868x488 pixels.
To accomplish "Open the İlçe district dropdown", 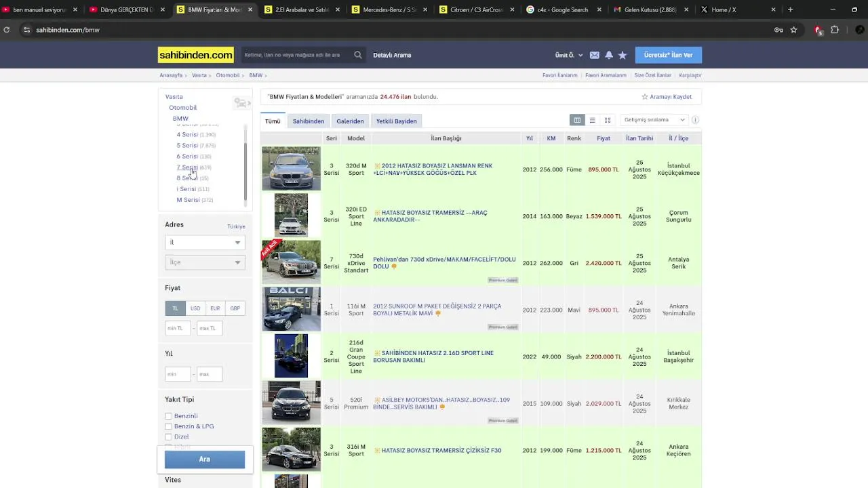I will point(204,262).
